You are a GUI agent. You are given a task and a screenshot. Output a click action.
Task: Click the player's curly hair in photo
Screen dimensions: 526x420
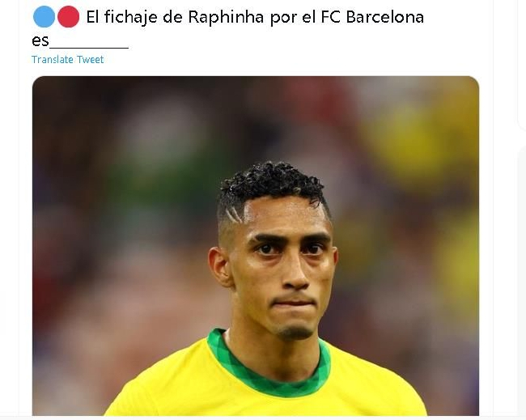[x=272, y=185]
